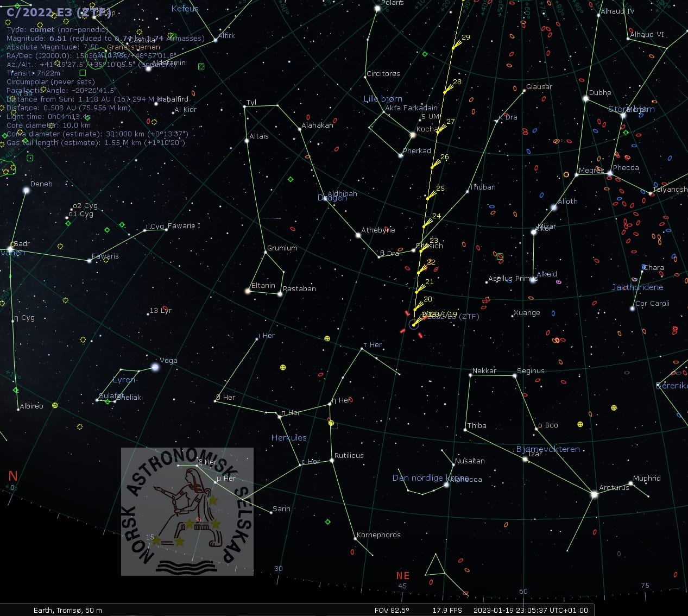
Task: Click the Norsk Astronomisk Selskap logo
Action: pyautogui.click(x=187, y=511)
